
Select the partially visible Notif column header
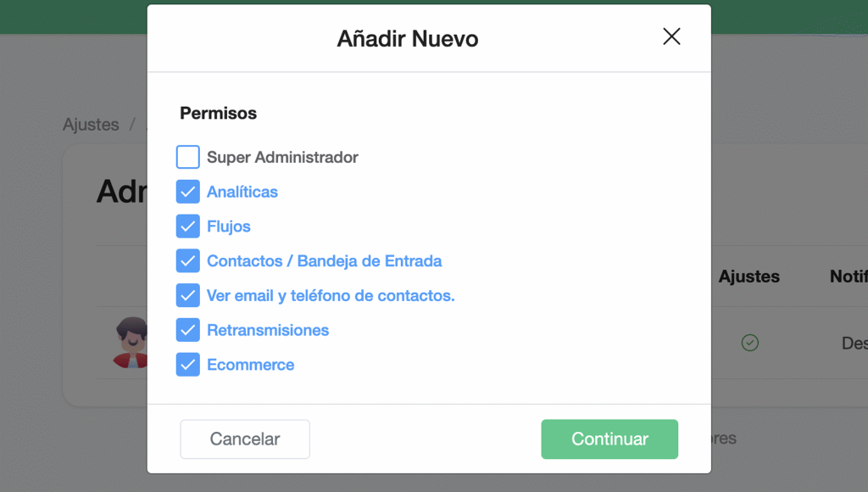coord(848,277)
